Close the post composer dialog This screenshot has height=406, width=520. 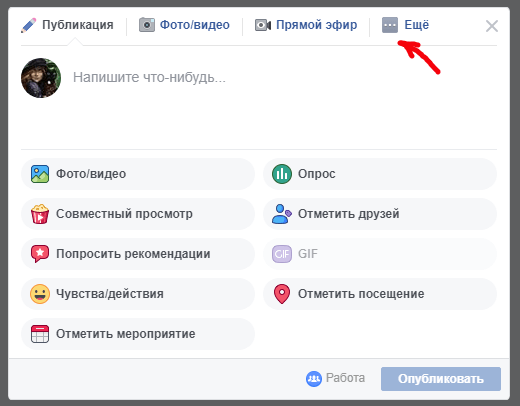tap(492, 26)
